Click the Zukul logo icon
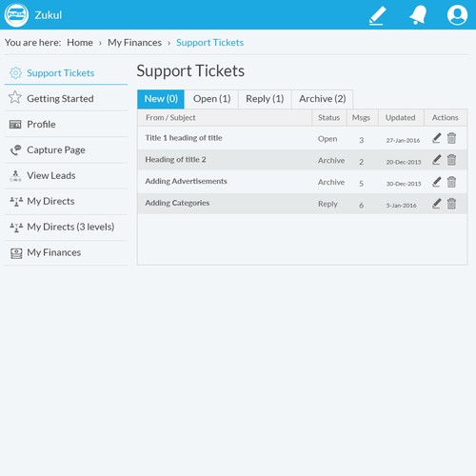This screenshot has width=476, height=476. 16,15
